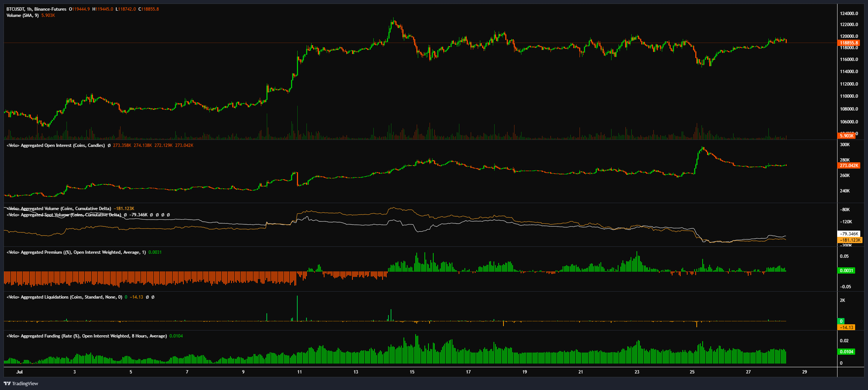Click the 114000.0 price axis label

849,72
